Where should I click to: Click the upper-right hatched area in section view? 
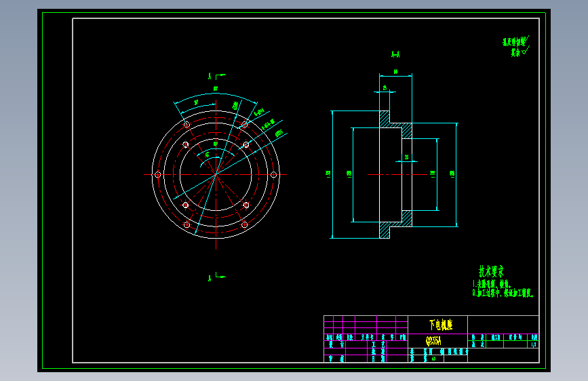click(x=407, y=131)
